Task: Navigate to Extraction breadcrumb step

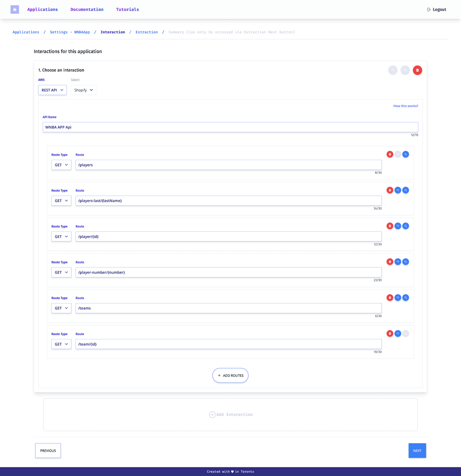Action: point(146,32)
